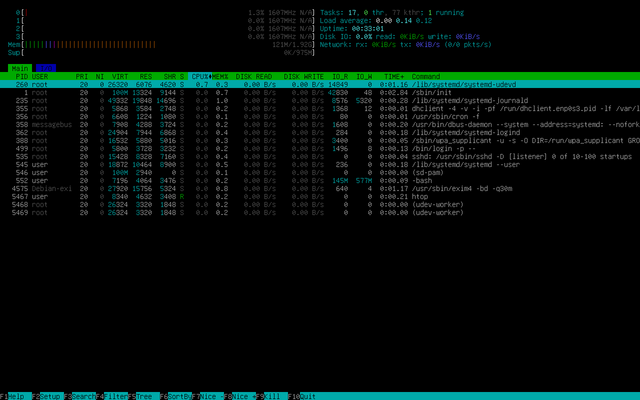
Task: Select the /usr/sbin/cron -f process row
Action: 320,116
